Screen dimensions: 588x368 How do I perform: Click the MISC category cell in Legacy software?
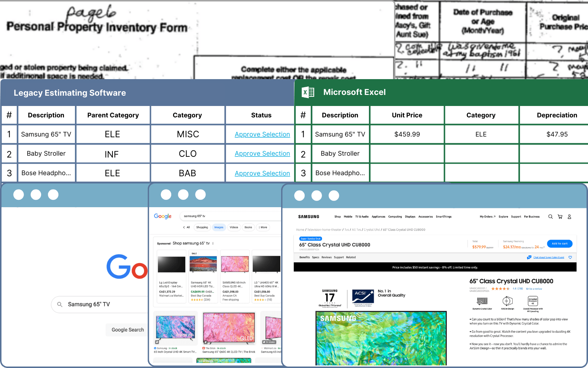(x=188, y=134)
